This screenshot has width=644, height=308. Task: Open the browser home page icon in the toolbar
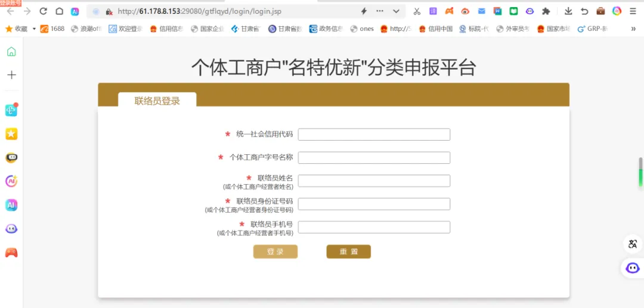tap(59, 11)
